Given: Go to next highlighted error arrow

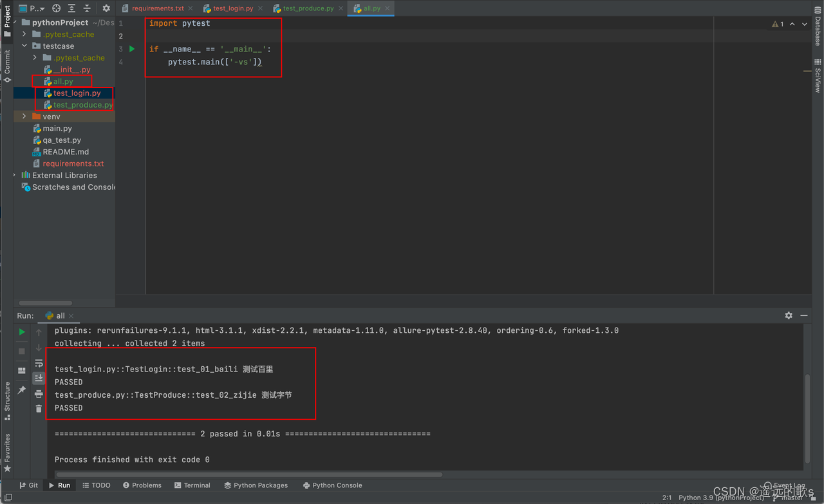Looking at the screenshot, I should 805,24.
